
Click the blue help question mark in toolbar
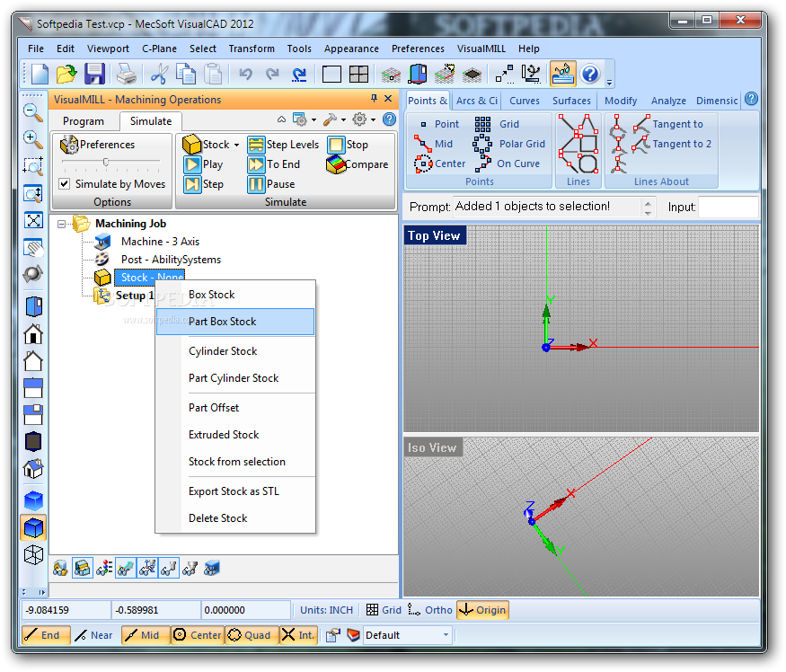click(590, 75)
